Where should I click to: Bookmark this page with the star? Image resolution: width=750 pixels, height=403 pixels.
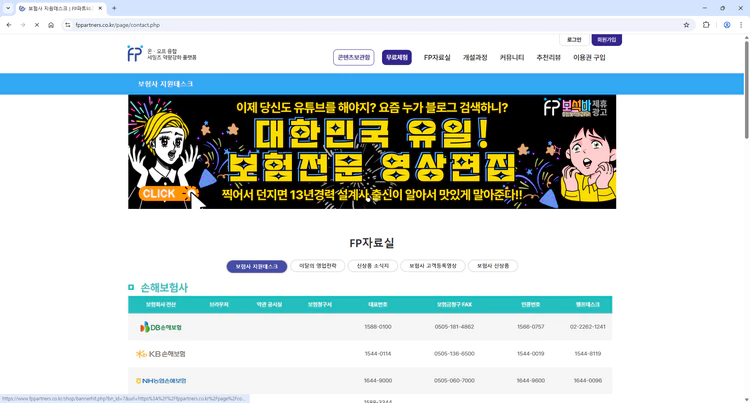[x=686, y=25]
